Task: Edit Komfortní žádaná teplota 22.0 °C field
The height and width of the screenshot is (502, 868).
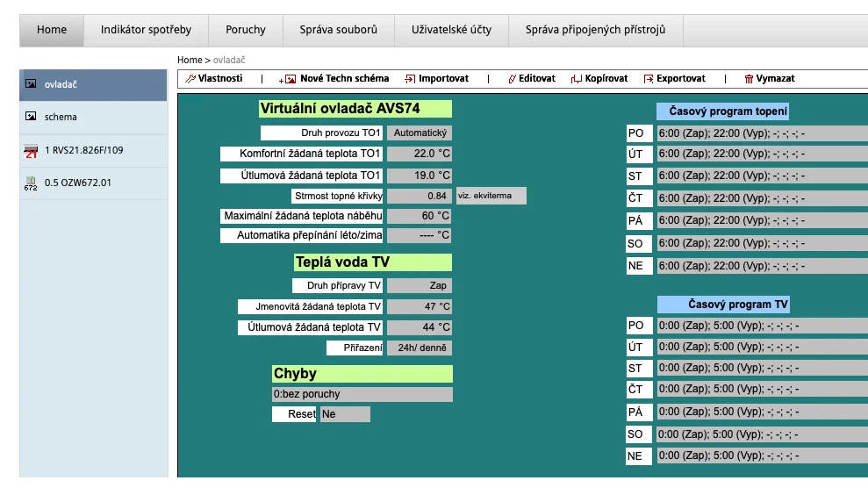Action: (419, 154)
